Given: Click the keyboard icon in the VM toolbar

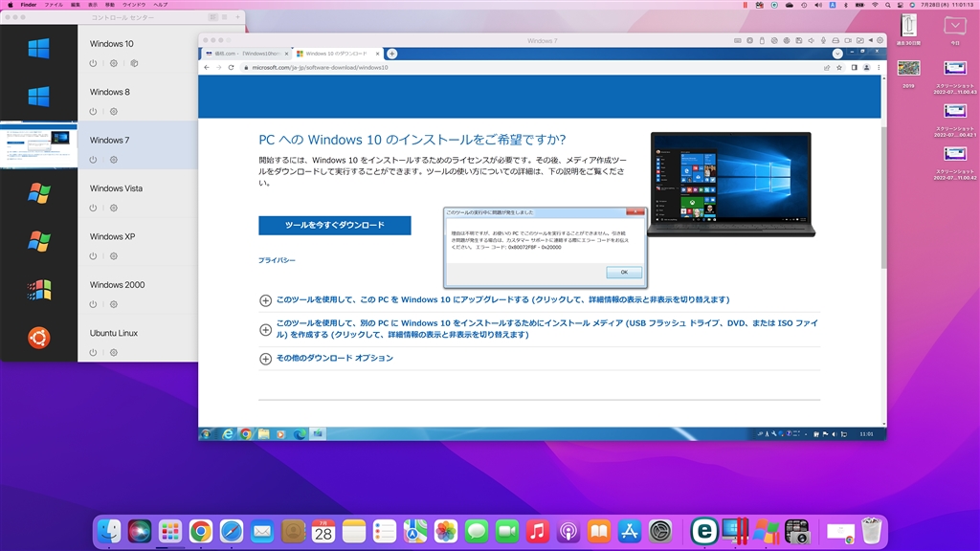Looking at the screenshot, I should tap(738, 40).
